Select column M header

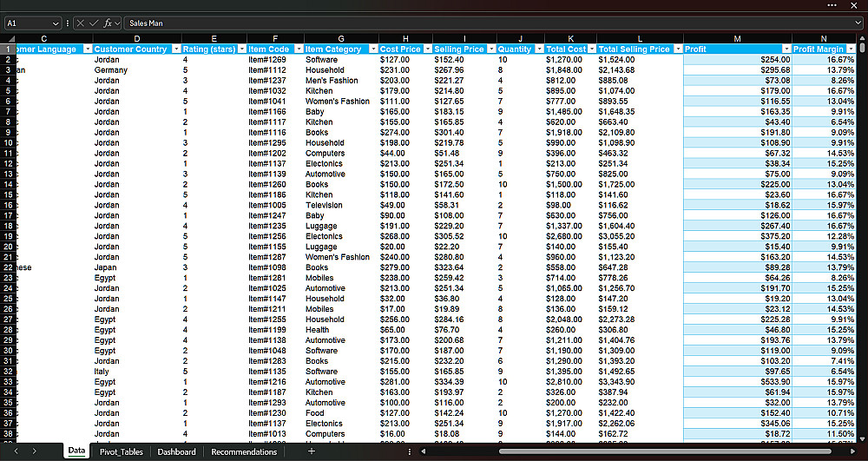737,39
